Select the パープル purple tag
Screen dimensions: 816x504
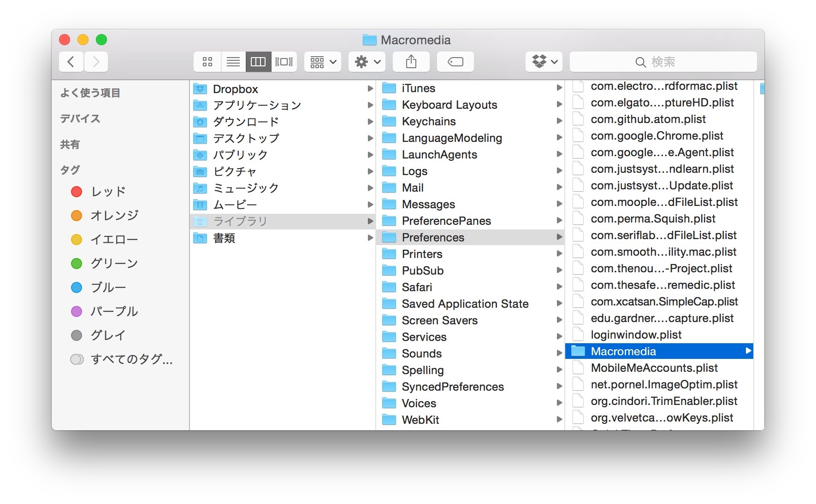pos(105,311)
